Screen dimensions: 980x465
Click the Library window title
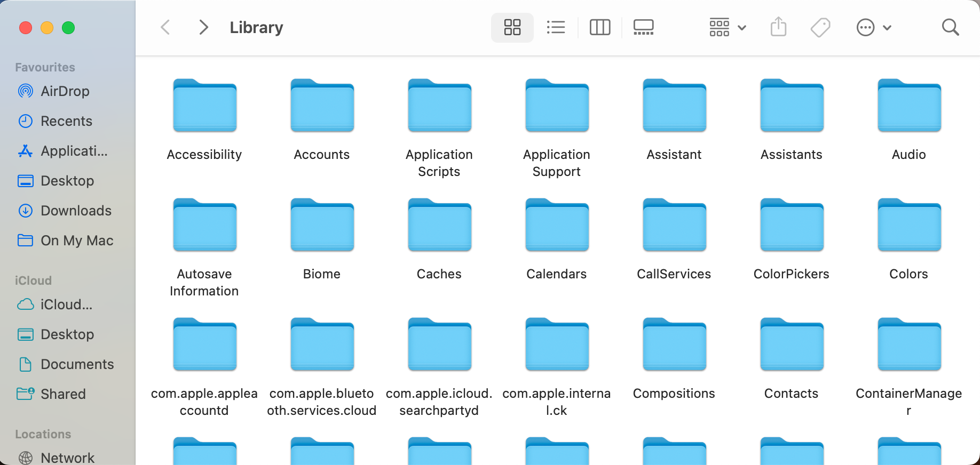click(256, 27)
